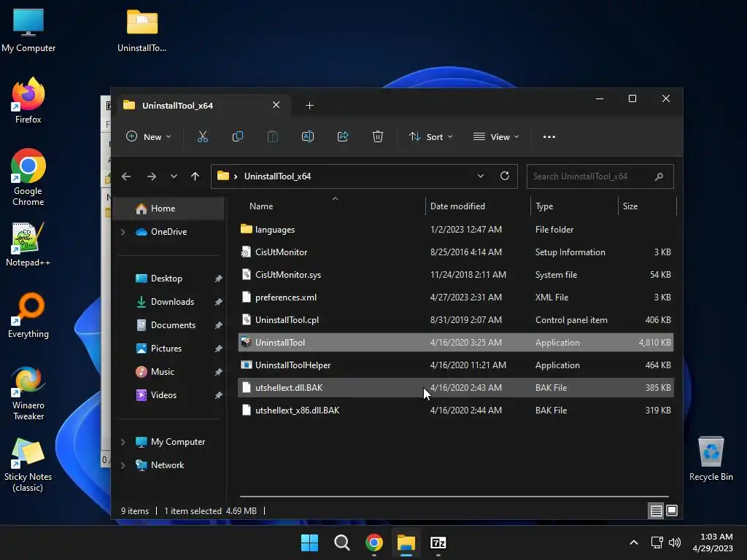The height and width of the screenshot is (560, 747).
Task: Switch to details view icon in status bar
Action: pos(656,510)
